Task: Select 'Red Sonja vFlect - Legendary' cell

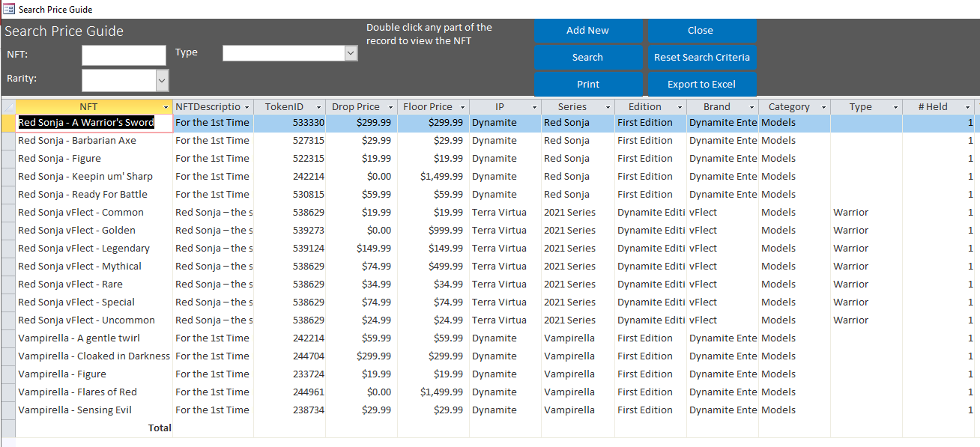Action: [x=94, y=249]
